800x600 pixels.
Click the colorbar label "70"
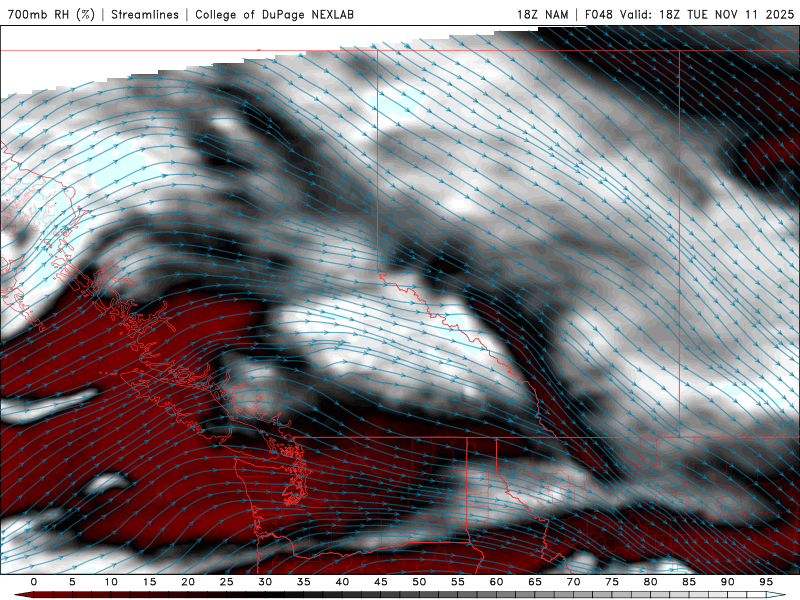point(573,582)
